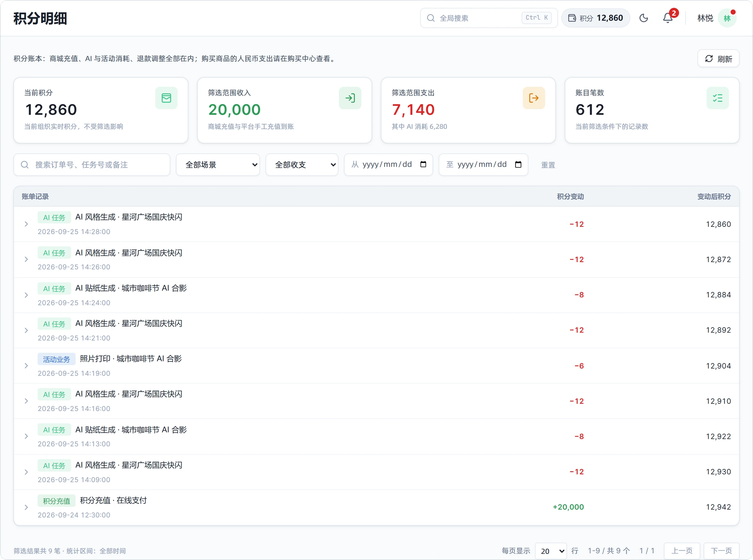The width and height of the screenshot is (753, 560).
Task: Expand the 14:26:00 AI 风格生成 record
Action: click(x=26, y=259)
